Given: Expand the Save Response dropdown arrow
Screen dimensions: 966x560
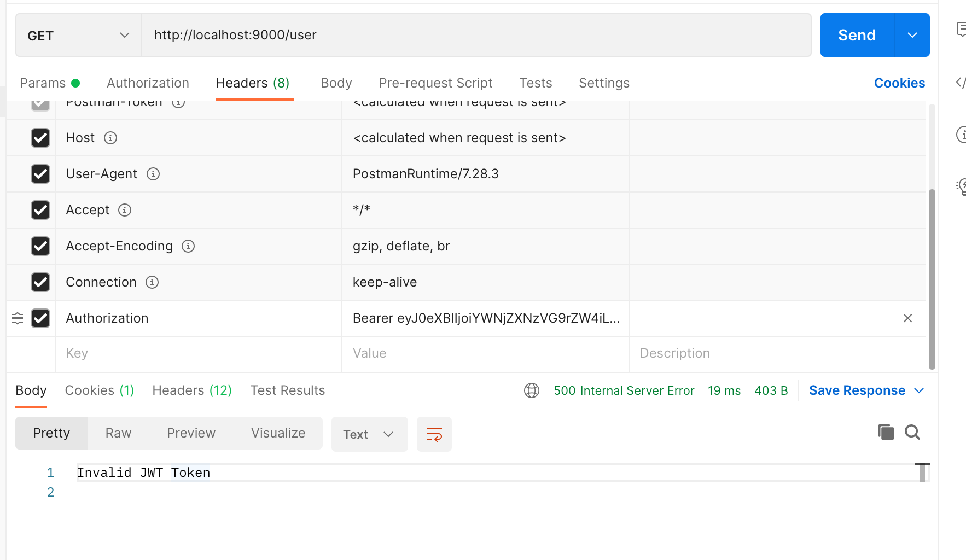Looking at the screenshot, I should 919,390.
